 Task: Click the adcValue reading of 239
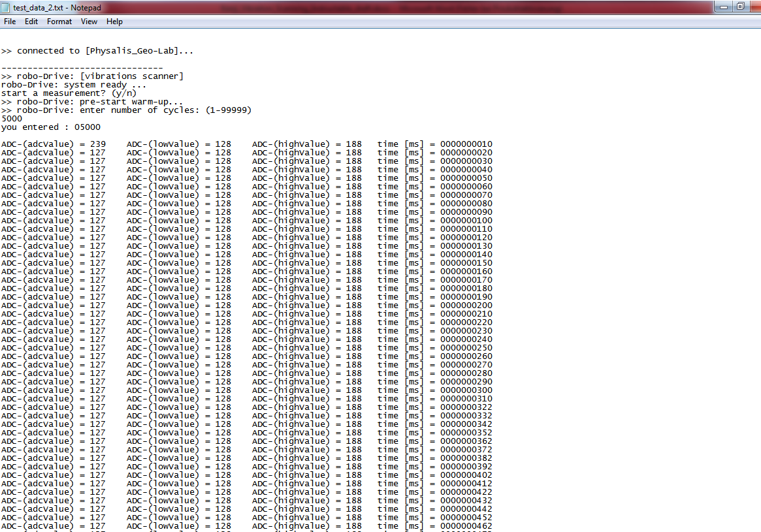pyautogui.click(x=97, y=144)
